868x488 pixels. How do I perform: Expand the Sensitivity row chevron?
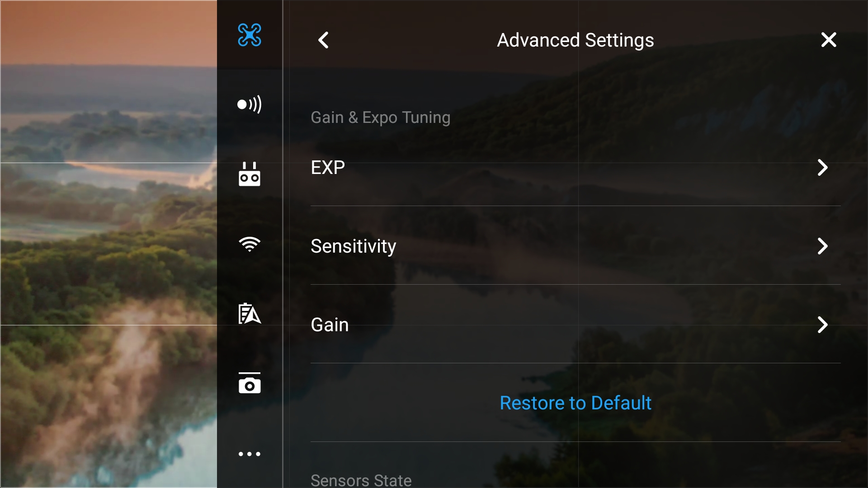823,246
